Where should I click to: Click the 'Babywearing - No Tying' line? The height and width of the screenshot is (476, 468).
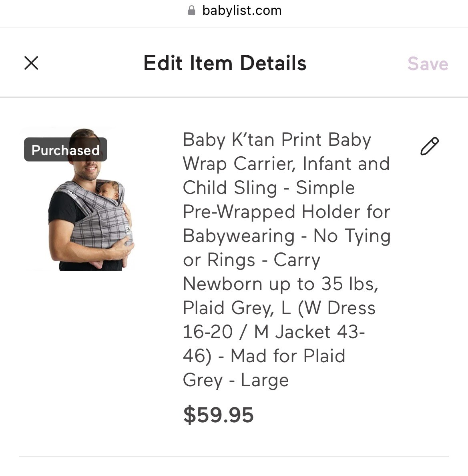[x=287, y=236]
